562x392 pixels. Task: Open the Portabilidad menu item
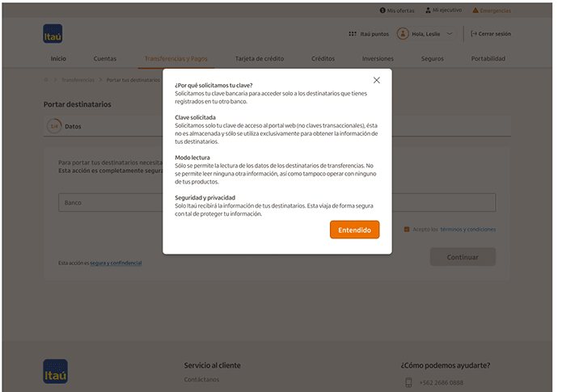point(488,58)
